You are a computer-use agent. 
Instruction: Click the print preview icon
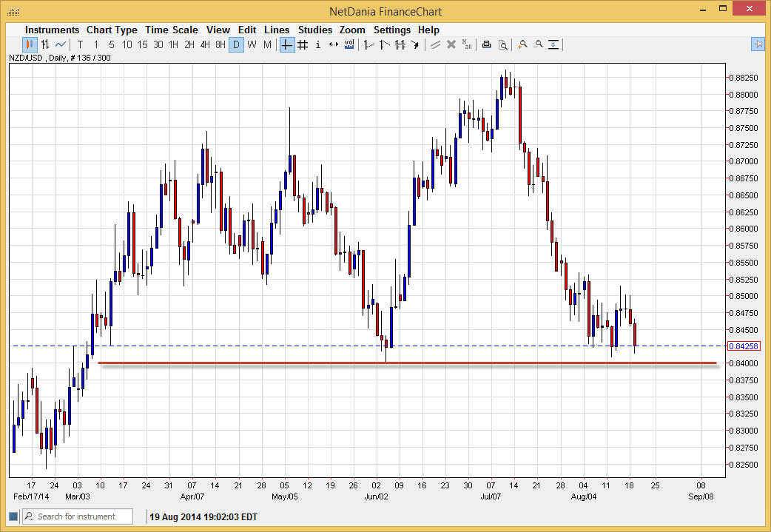coord(502,45)
